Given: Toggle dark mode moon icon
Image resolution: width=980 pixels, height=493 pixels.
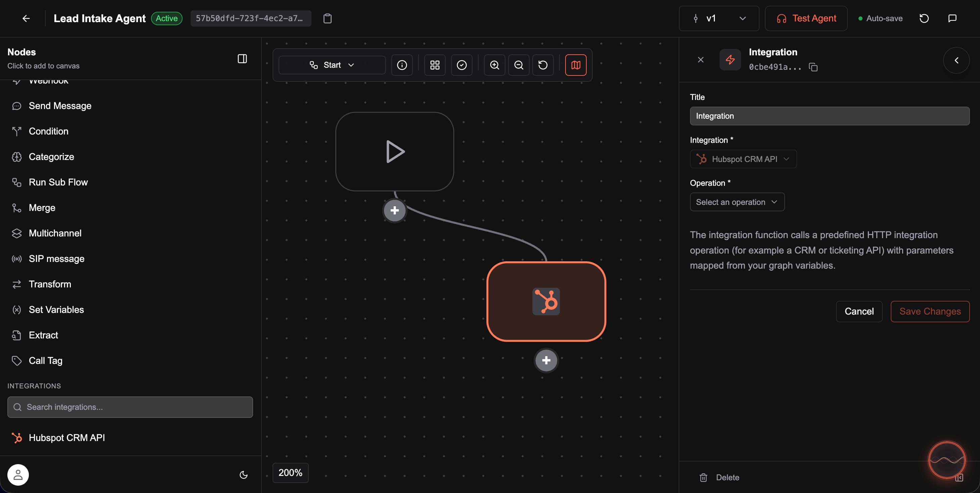Looking at the screenshot, I should point(243,475).
